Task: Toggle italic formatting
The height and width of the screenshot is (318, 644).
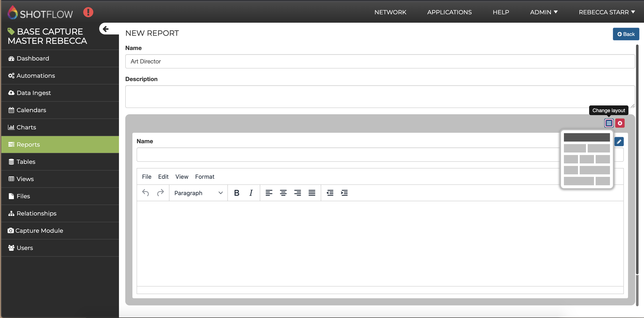Action: (x=251, y=193)
